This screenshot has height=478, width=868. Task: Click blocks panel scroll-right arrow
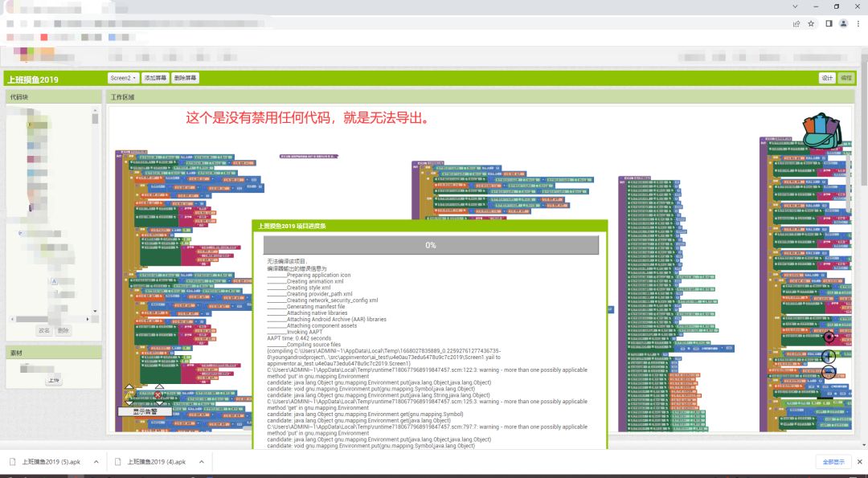coord(88,319)
